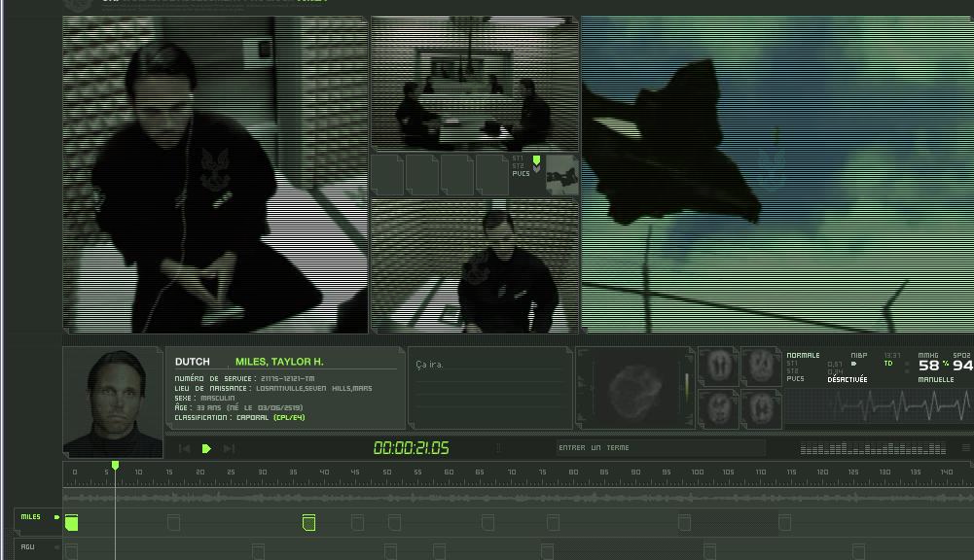Open the small aircraft thumbnail beside PVCS
This screenshot has height=560, width=974.
(x=562, y=175)
